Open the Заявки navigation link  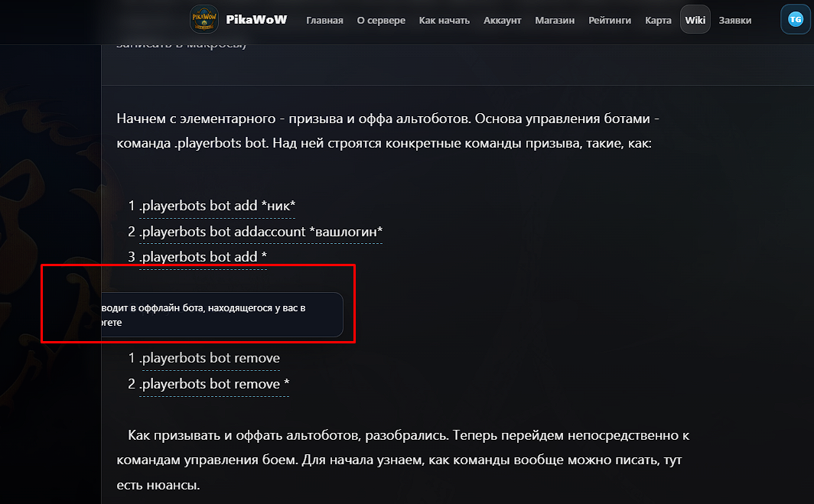coord(734,20)
